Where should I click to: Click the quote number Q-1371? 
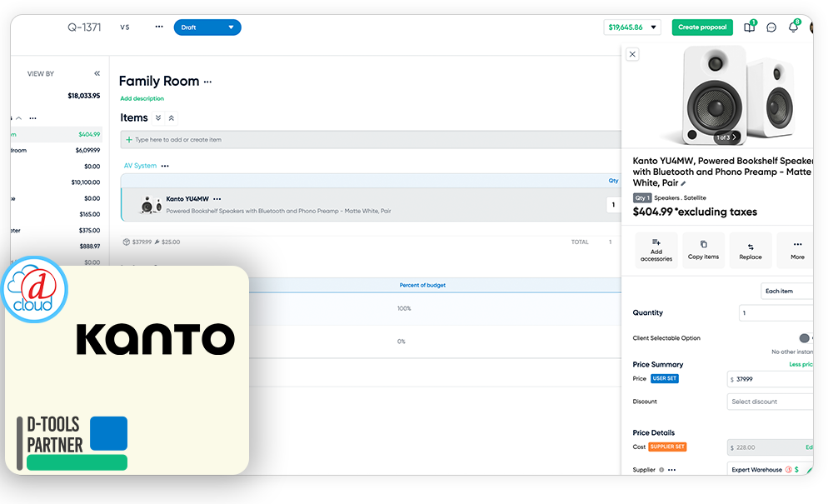(x=84, y=27)
